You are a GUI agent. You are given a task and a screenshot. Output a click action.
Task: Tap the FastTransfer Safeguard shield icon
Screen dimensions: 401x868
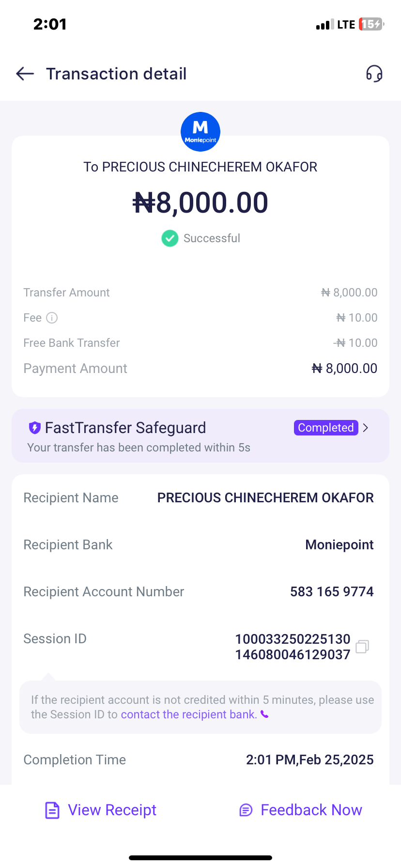tap(34, 428)
